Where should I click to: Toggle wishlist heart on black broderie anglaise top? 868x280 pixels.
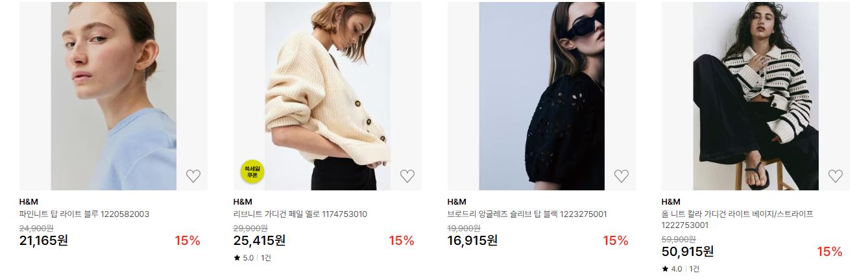click(x=621, y=175)
